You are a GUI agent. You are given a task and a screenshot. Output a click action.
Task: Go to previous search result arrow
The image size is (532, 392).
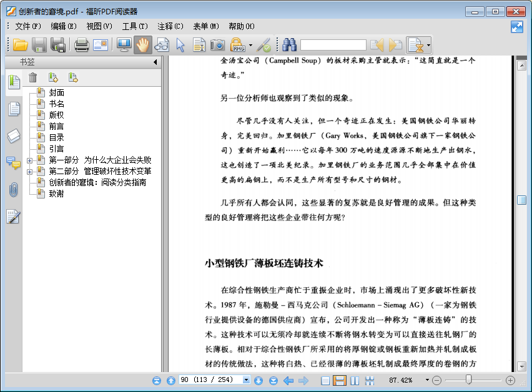[x=377, y=45]
